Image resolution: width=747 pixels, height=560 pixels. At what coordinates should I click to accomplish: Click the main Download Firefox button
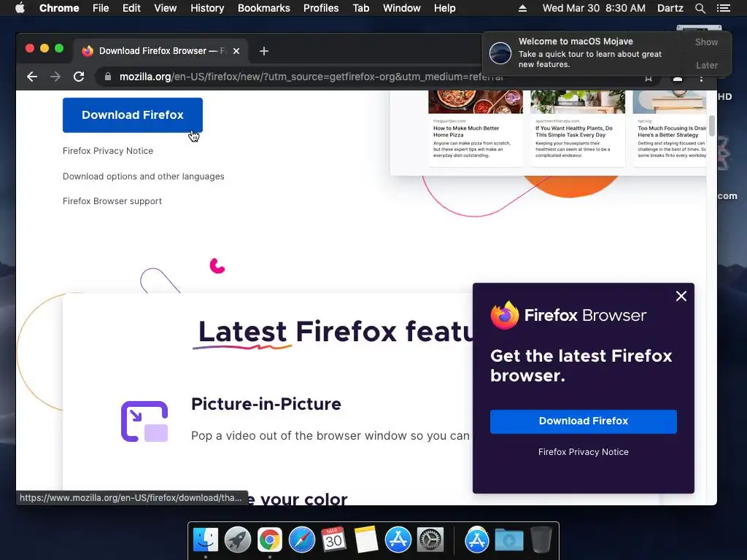coord(133,114)
